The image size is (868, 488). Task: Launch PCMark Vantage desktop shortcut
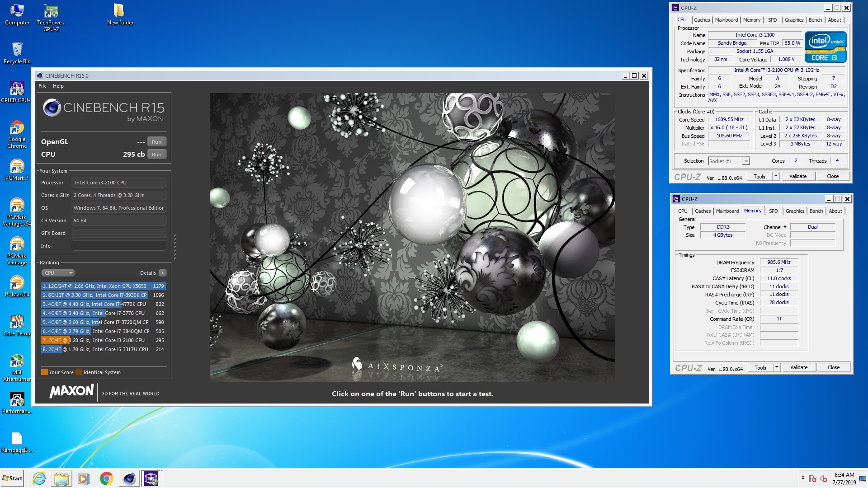click(x=17, y=251)
